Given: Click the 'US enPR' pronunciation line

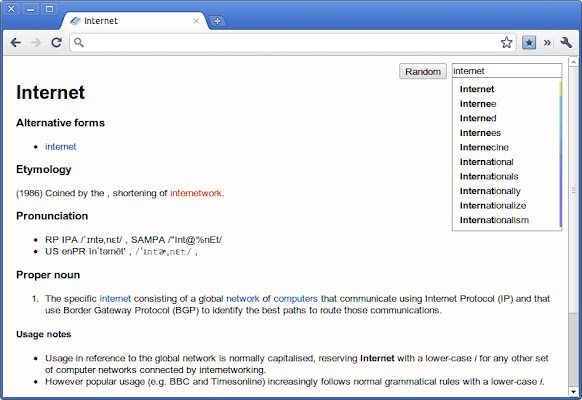Looking at the screenshot, I should pos(121,252).
